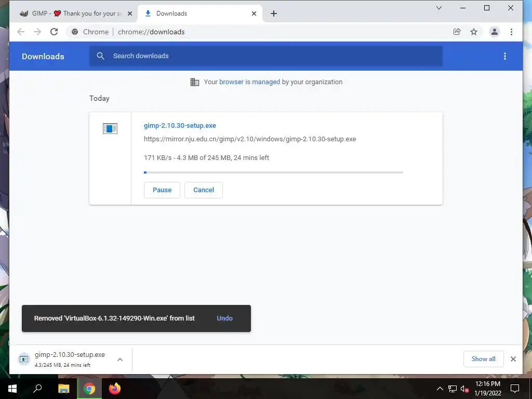Open Chrome's three-dot menu
Image resolution: width=532 pixels, height=399 pixels.
pos(511,32)
